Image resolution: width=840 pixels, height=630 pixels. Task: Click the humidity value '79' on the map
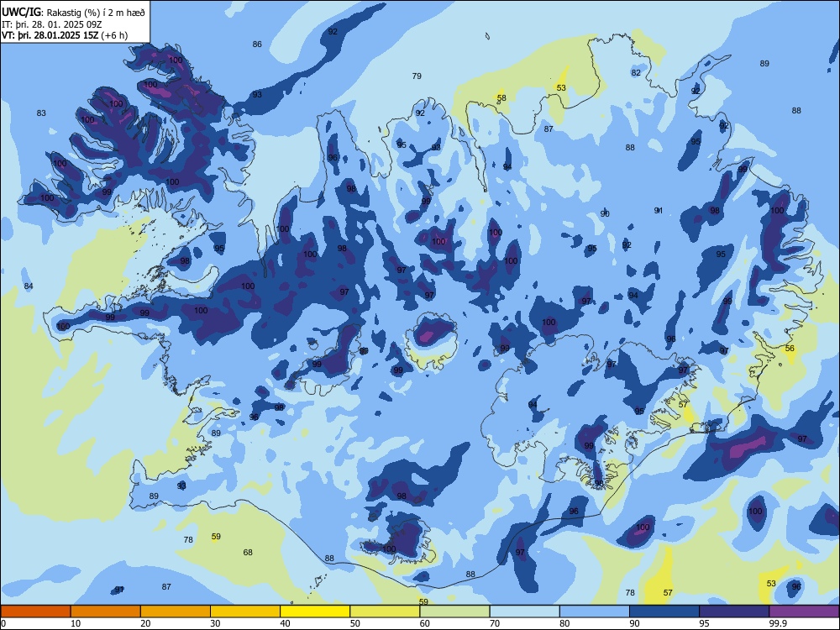[x=417, y=76]
